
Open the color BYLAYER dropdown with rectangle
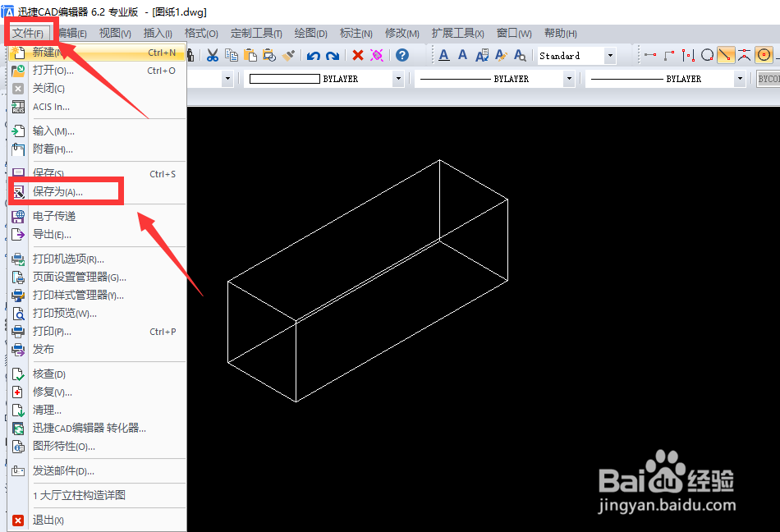click(x=398, y=79)
